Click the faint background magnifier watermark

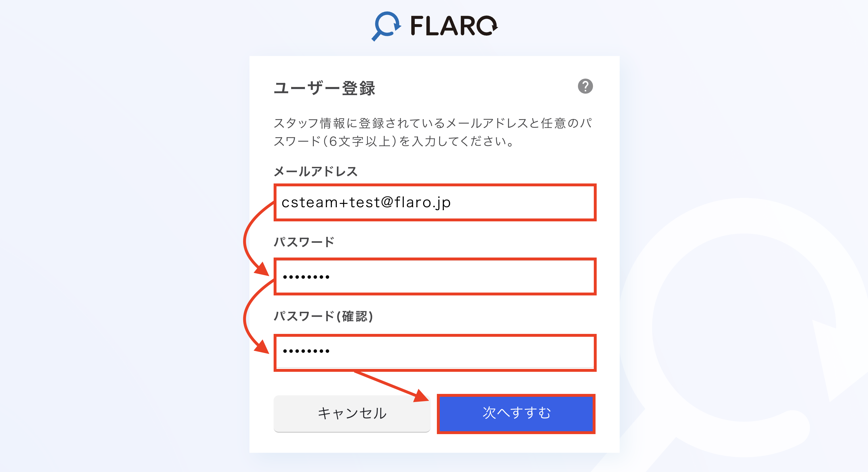[x=741, y=330]
